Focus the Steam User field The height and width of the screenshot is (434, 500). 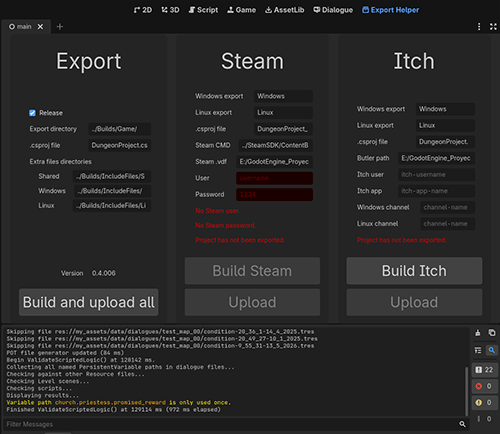point(274,178)
